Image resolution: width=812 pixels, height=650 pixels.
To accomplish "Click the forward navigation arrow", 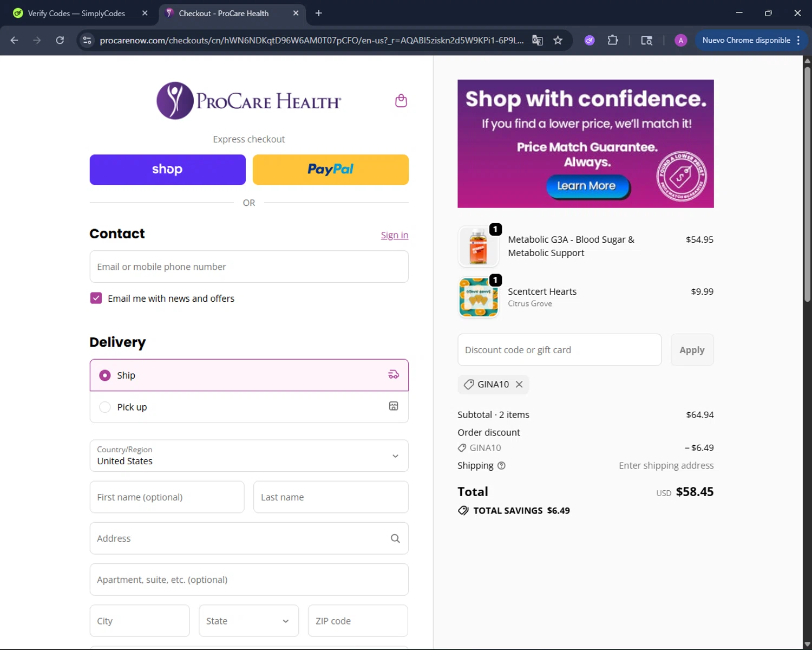I will [x=37, y=40].
